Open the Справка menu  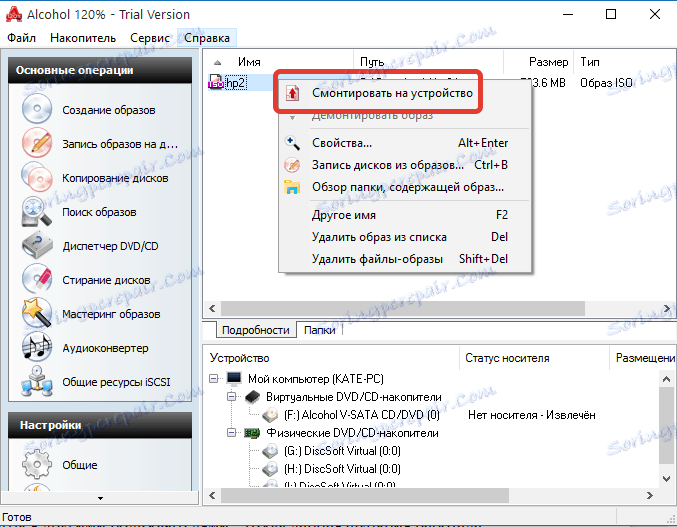(x=207, y=38)
